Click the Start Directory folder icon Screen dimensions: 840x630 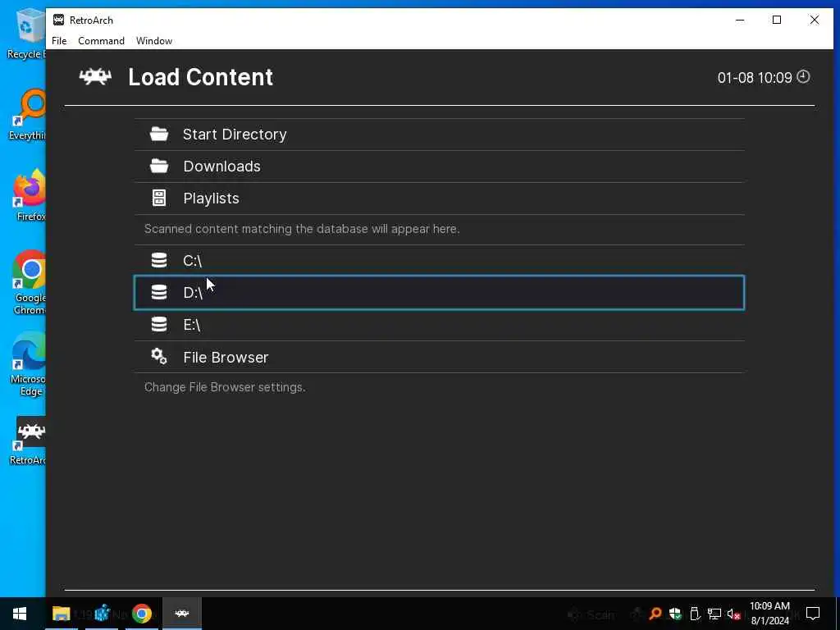(x=159, y=134)
